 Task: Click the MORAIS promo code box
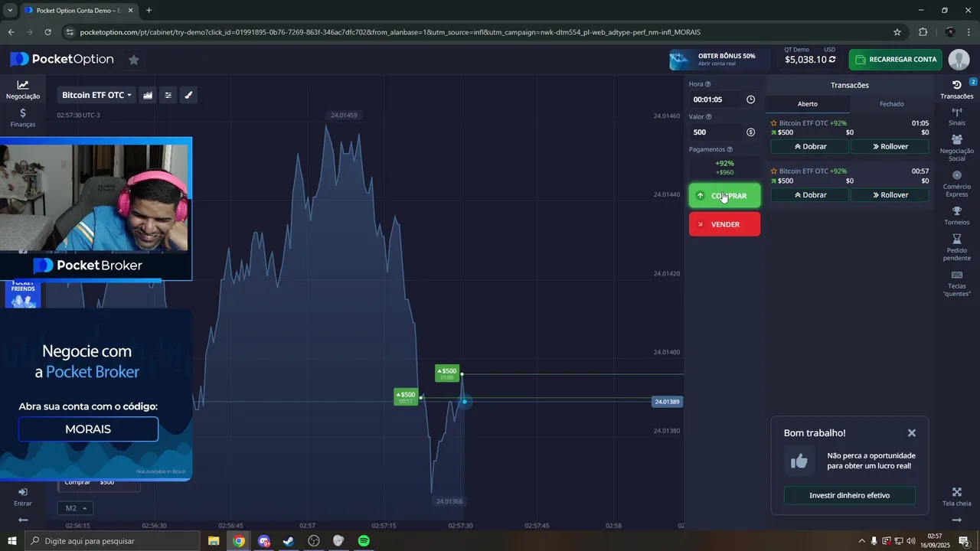coord(88,429)
